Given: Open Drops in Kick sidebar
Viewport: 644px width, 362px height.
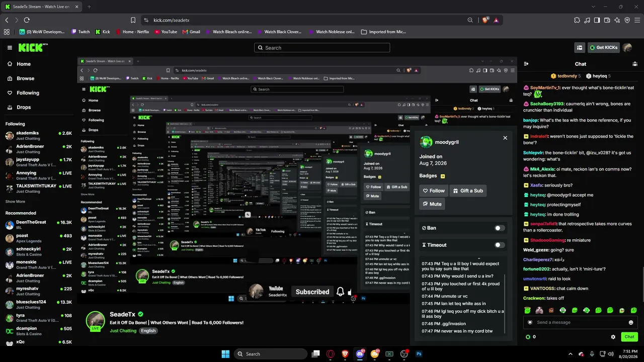Looking at the screenshot, I should [19, 107].
